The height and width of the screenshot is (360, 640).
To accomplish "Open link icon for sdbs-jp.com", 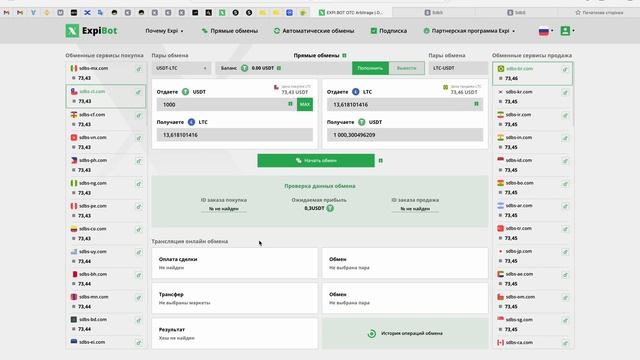I will pyautogui.click(x=565, y=253).
